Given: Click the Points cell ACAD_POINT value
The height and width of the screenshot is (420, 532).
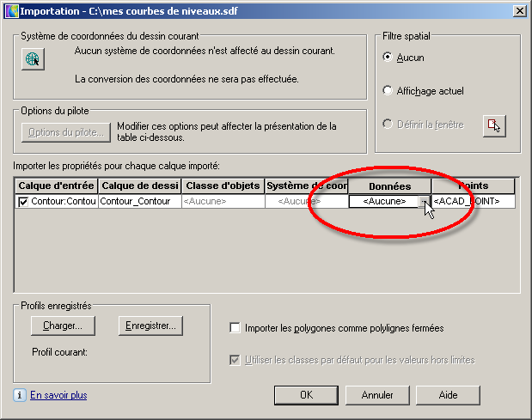Looking at the screenshot, I should [x=473, y=201].
